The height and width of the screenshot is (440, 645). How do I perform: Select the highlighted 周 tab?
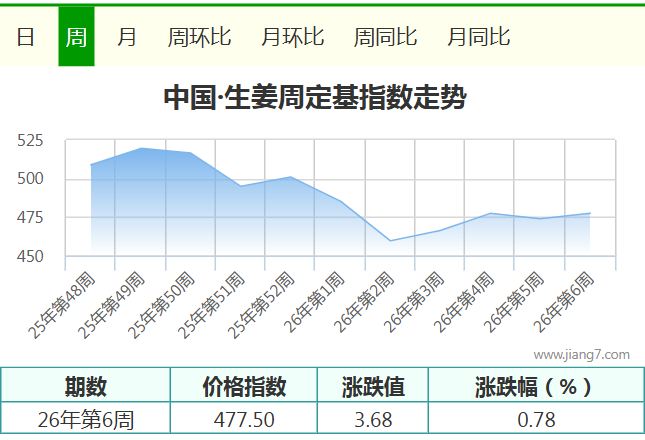(x=76, y=37)
